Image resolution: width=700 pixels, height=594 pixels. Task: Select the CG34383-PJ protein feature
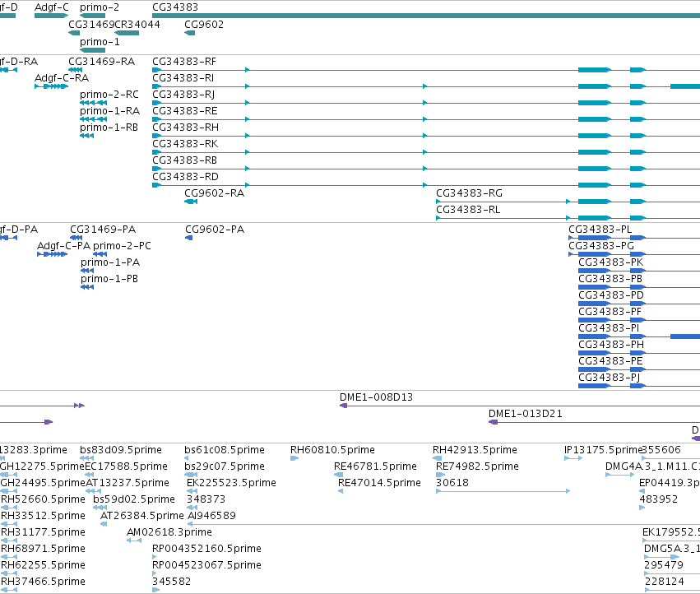(639, 386)
